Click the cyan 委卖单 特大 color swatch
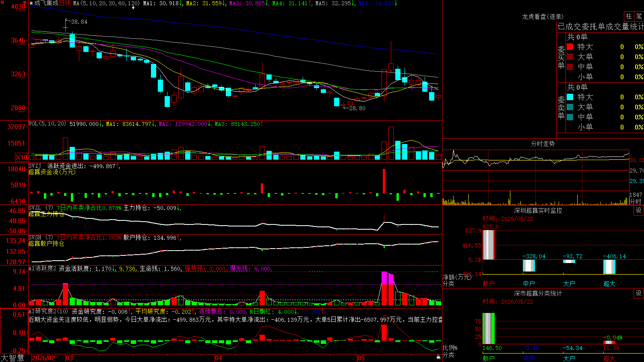Image resolution: width=644 pixels, height=362 pixels. pos(570,97)
